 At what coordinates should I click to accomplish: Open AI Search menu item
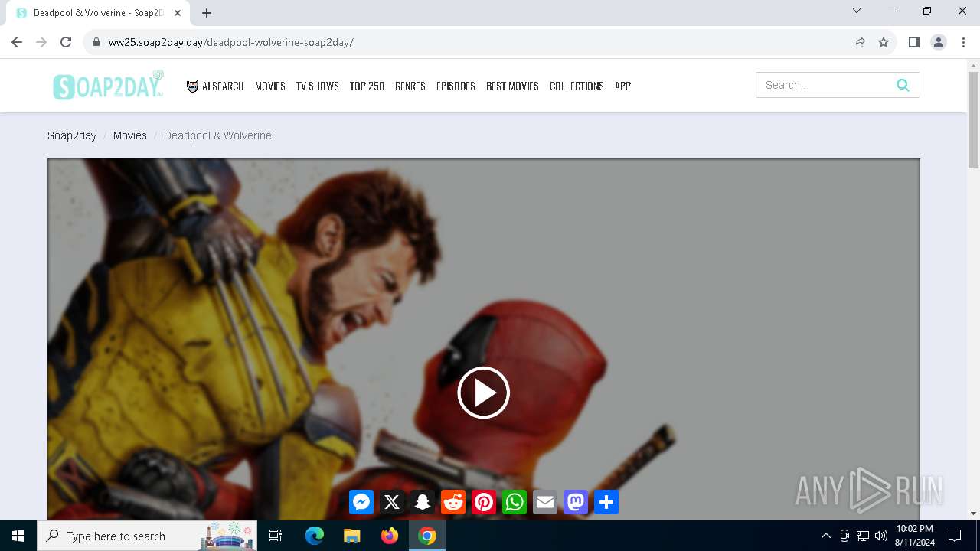click(215, 86)
